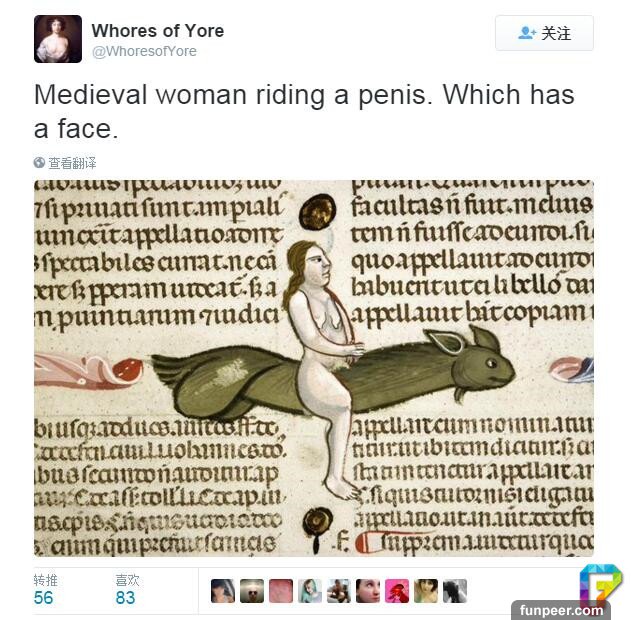Screen dimensions: 631x620
Task: Click the fifth liker avatar
Action: pyautogui.click(x=339, y=591)
